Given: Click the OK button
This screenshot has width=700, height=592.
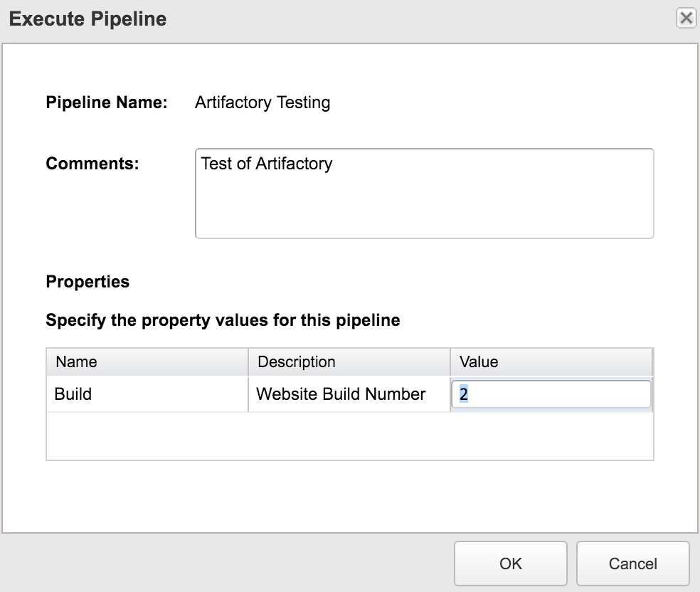Looking at the screenshot, I should tap(511, 564).
